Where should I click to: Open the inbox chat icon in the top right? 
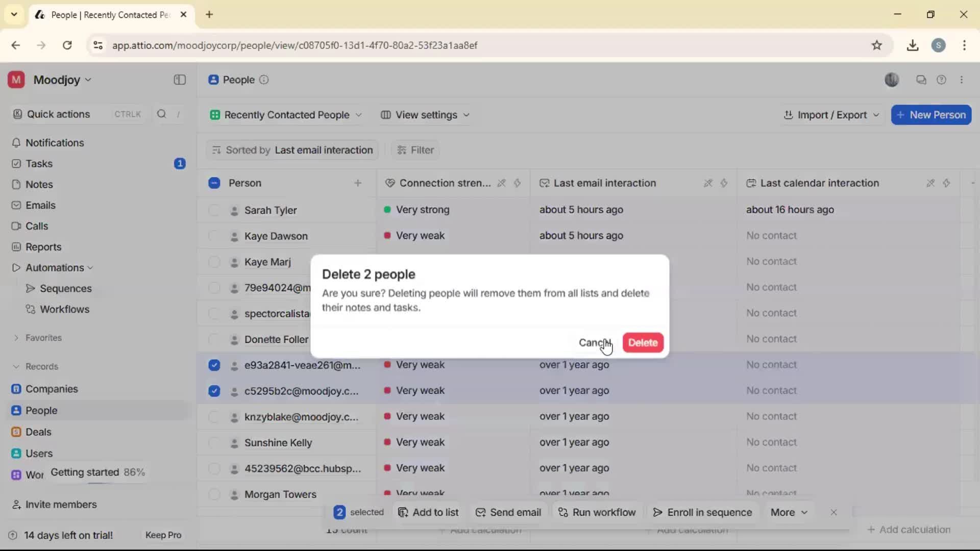click(921, 80)
